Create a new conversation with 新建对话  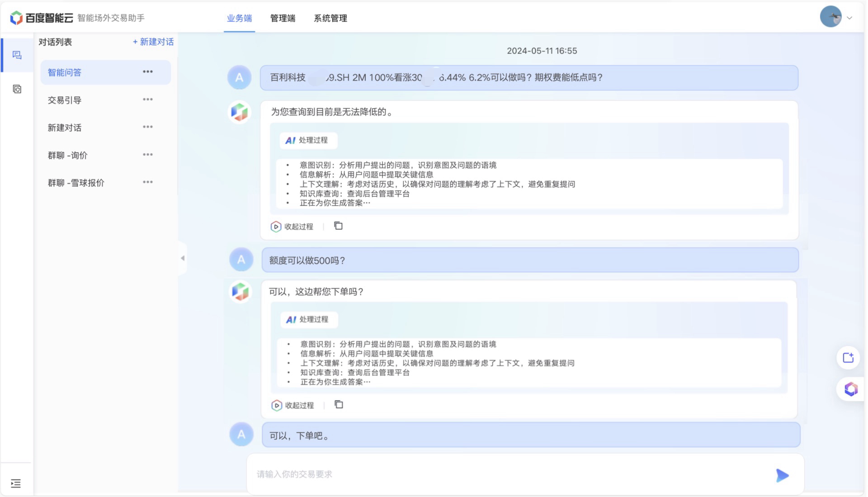point(153,42)
